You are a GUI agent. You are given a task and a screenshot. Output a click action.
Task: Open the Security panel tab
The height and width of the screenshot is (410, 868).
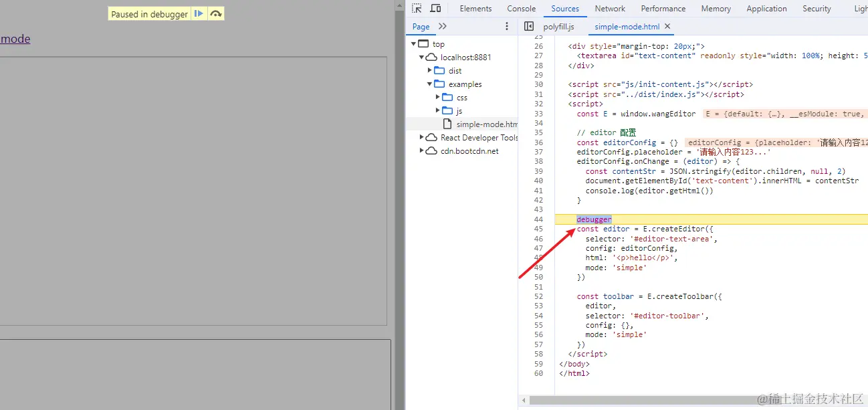tap(817, 9)
